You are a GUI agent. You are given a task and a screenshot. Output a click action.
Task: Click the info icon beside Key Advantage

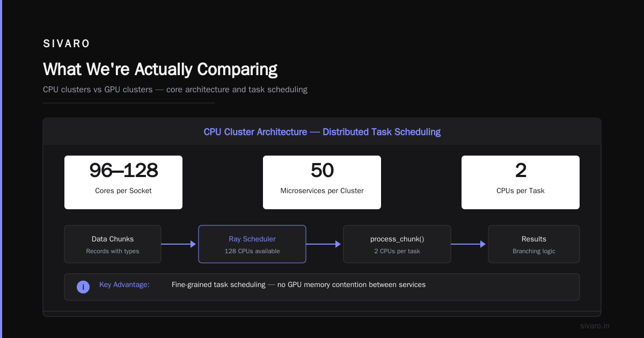[83, 287]
